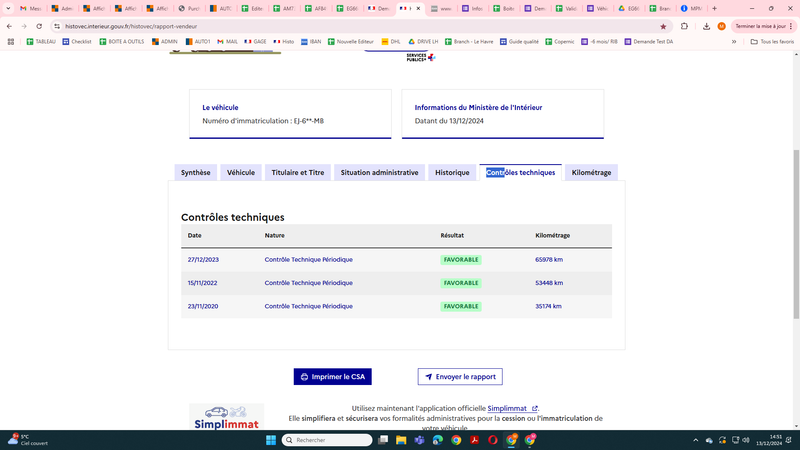
Task: Click the page vertical scrollbar
Action: [x=796, y=235]
